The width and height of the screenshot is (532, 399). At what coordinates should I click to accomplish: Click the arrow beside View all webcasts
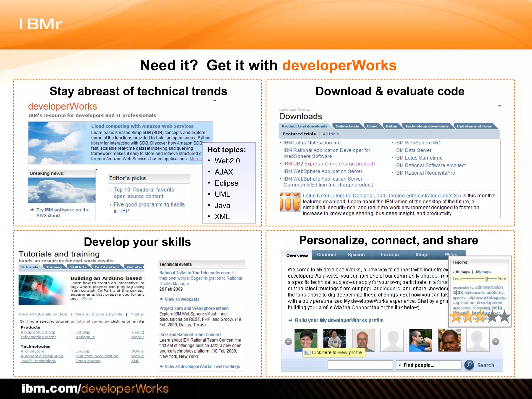(161, 299)
